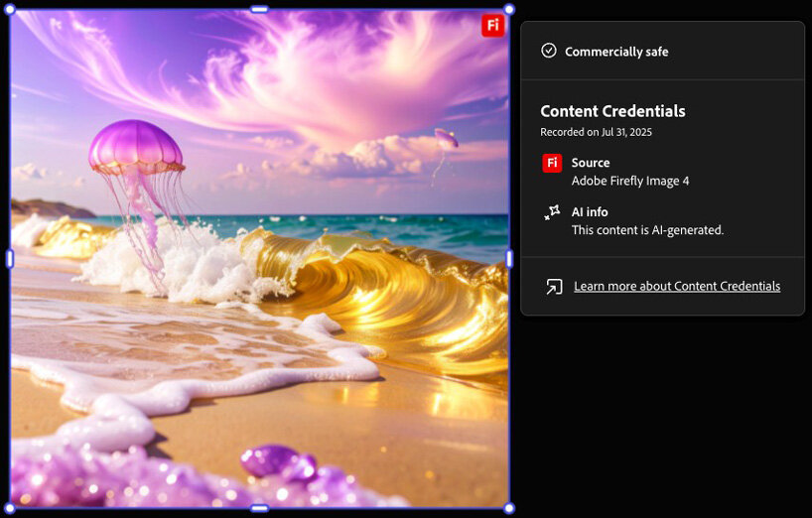
Task: Grab the top-center edge handle of image
Action: (x=259, y=9)
